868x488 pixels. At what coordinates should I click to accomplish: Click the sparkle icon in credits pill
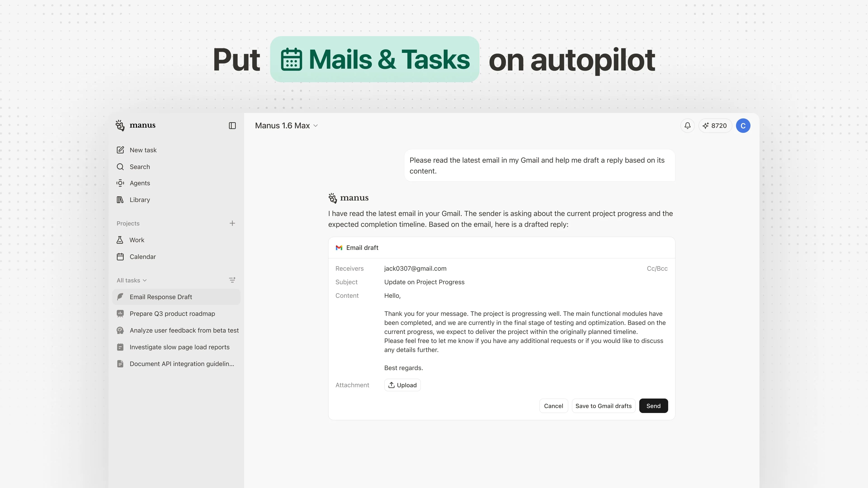[705, 126]
